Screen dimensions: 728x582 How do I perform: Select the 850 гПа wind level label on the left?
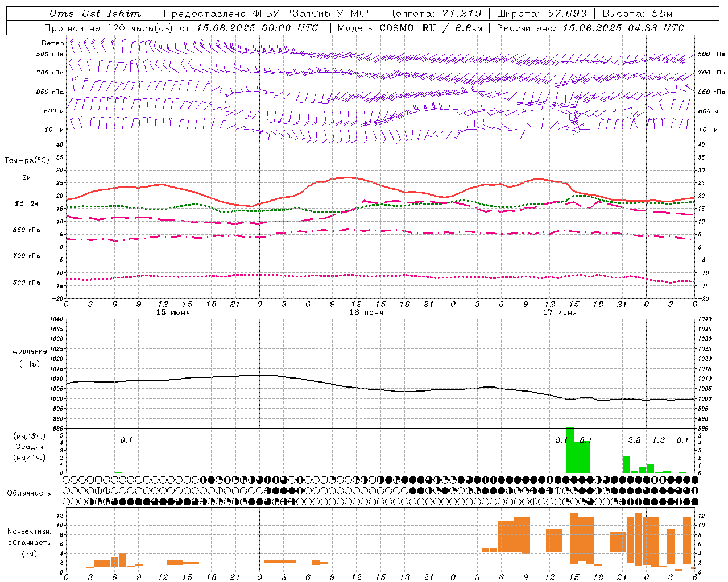(50, 92)
